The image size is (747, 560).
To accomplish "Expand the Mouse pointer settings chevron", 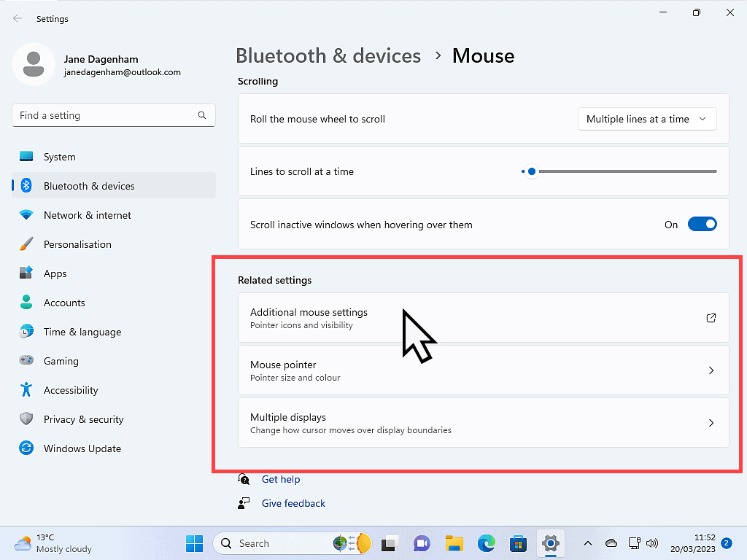I will click(x=711, y=370).
